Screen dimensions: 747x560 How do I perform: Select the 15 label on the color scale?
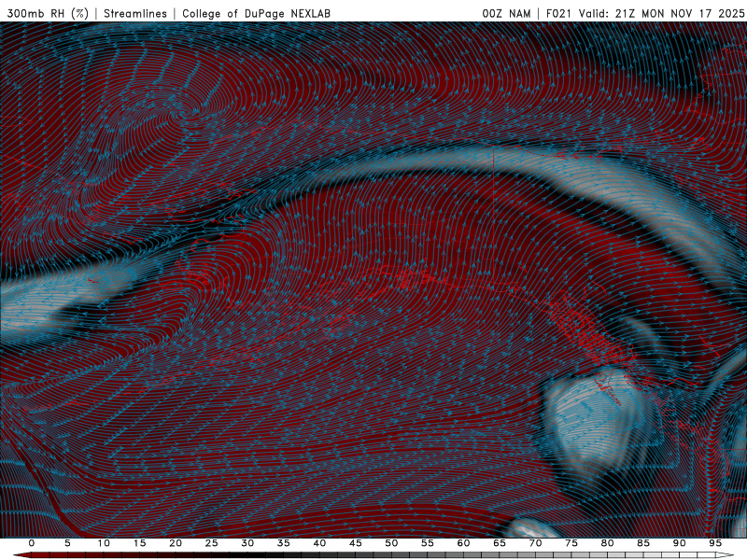click(x=139, y=543)
